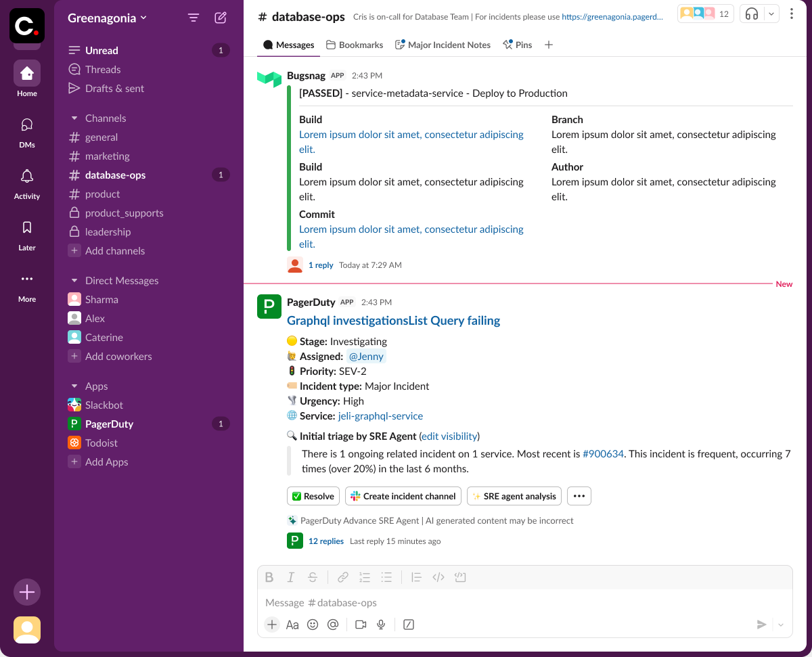Open the microphone to record audio clip
Screen dimensions: 812x657
(381, 625)
